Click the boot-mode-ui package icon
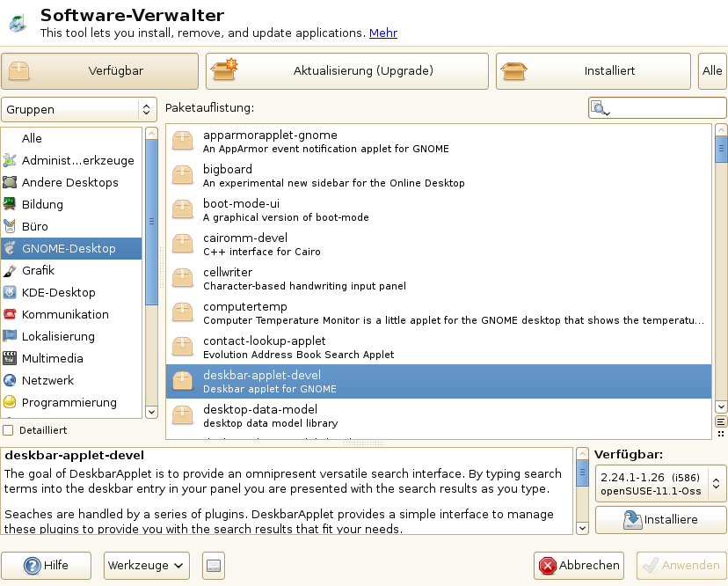The width and height of the screenshot is (728, 586). [x=183, y=209]
